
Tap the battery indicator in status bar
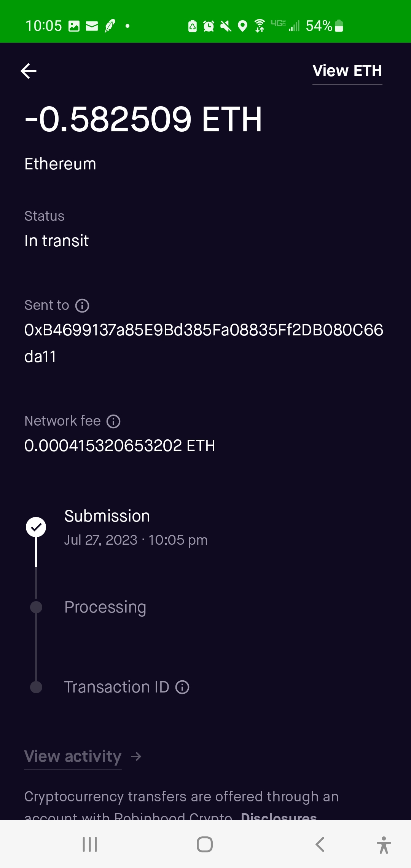(x=339, y=26)
